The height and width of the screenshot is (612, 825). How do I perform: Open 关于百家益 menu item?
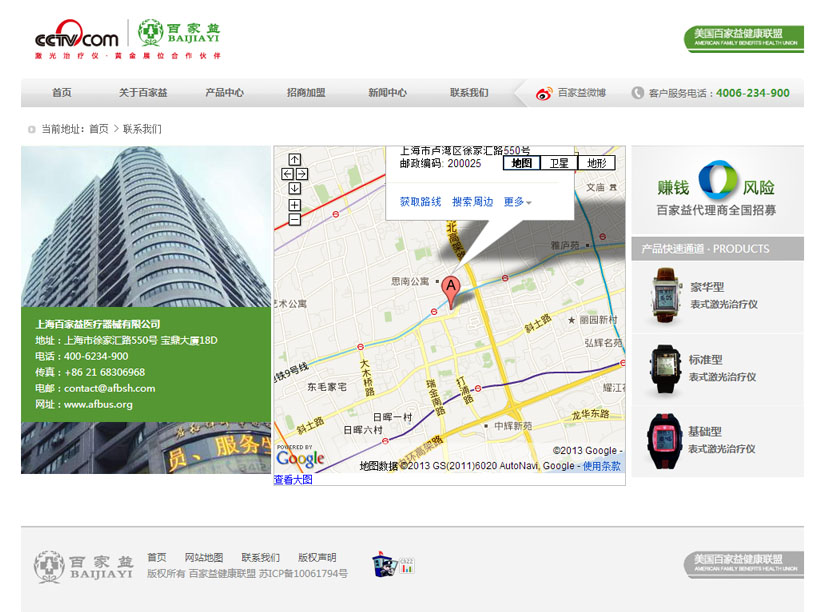pyautogui.click(x=143, y=93)
